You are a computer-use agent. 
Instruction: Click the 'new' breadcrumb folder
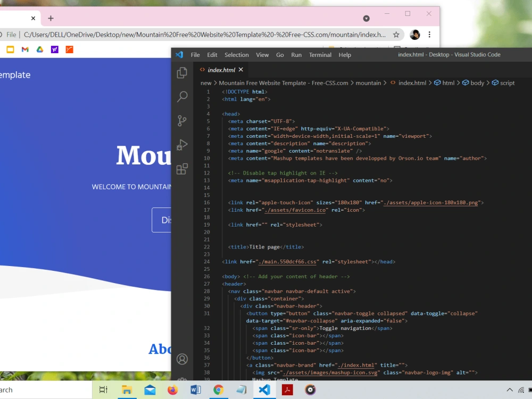pos(206,83)
